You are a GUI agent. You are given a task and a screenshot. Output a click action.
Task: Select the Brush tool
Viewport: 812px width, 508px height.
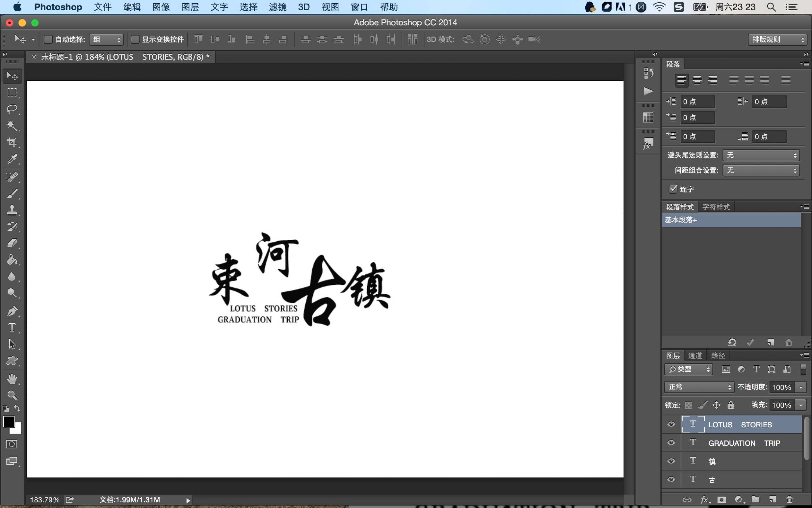click(x=12, y=193)
